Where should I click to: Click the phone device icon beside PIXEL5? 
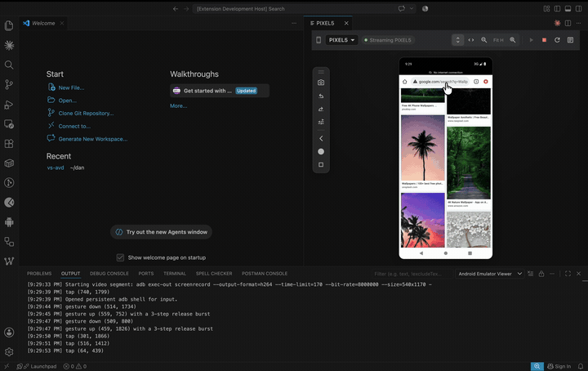[318, 40]
